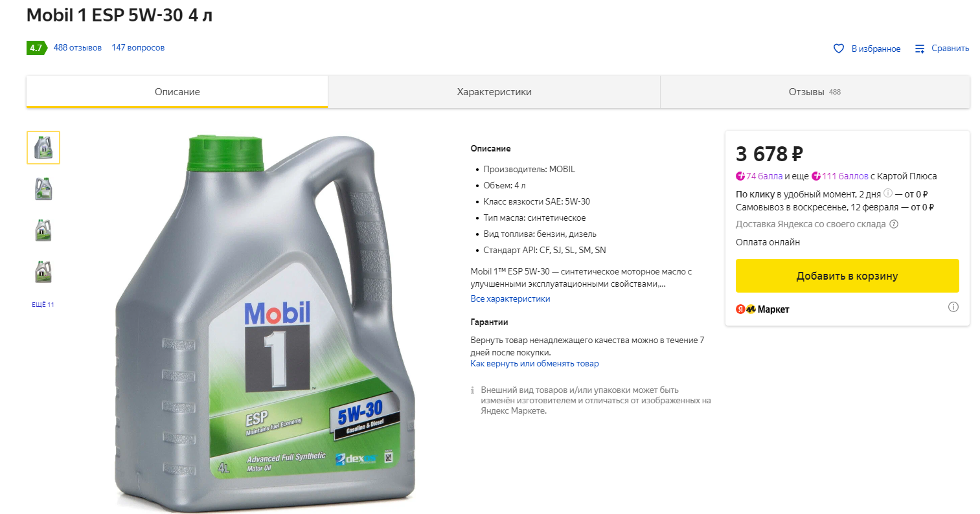
Task: Open the 147 вопросов link
Action: 138,48
